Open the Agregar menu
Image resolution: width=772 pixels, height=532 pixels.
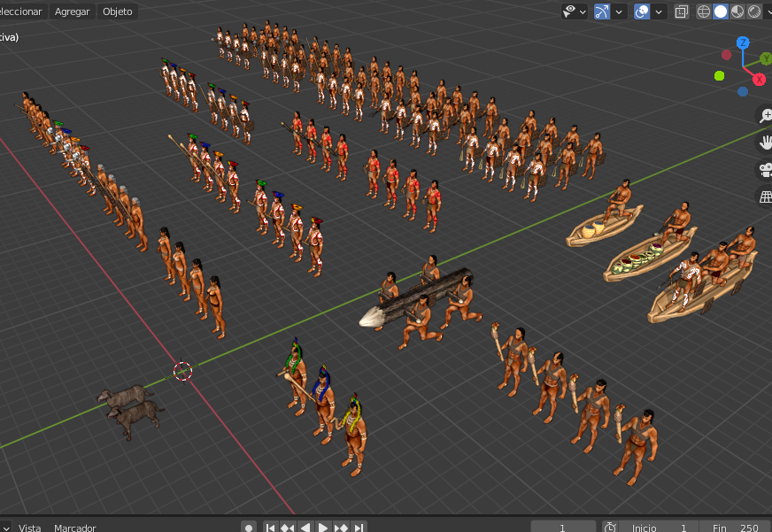[72, 12]
